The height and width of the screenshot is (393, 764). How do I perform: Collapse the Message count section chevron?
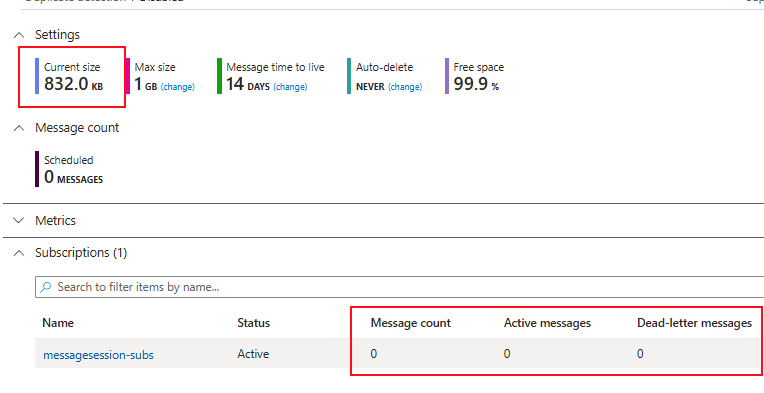tap(19, 128)
